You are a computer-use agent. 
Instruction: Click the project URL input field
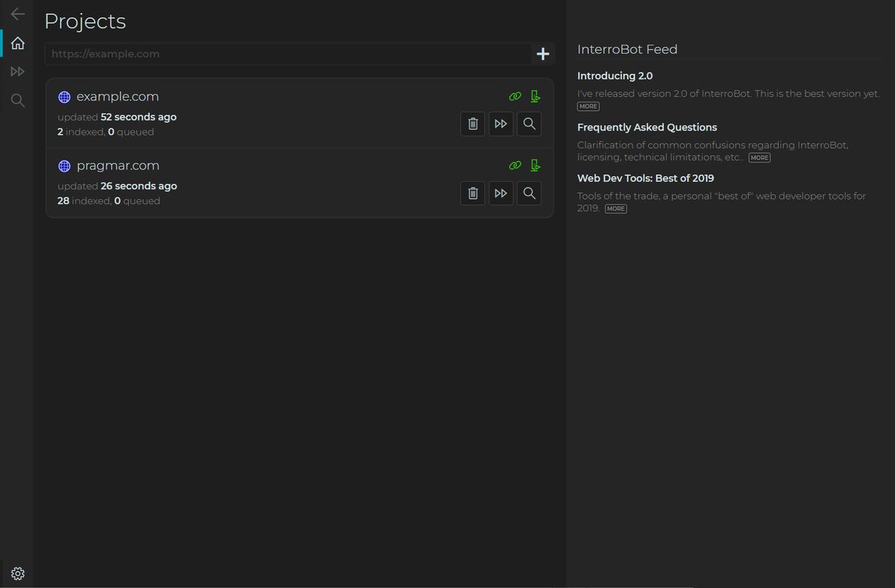pyautogui.click(x=287, y=54)
